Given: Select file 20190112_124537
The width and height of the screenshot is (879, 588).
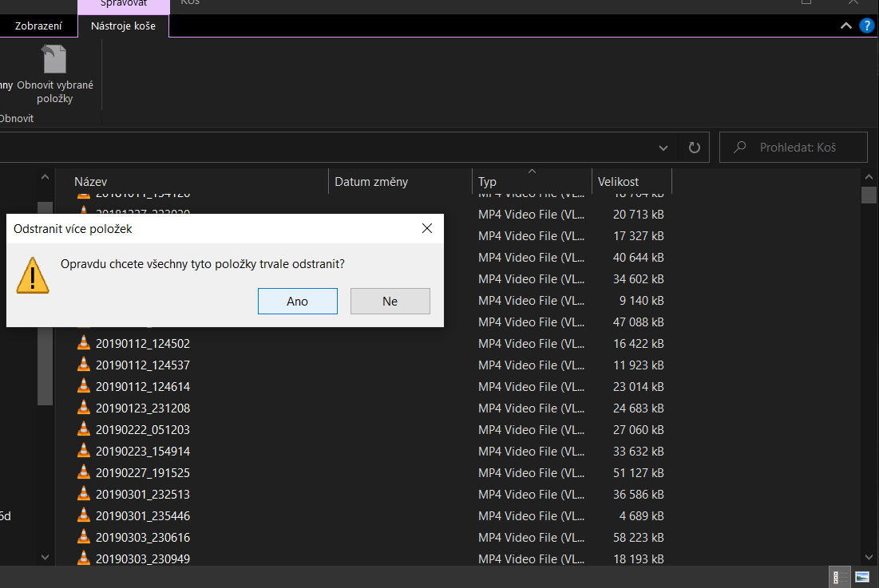Looking at the screenshot, I should tap(142, 365).
